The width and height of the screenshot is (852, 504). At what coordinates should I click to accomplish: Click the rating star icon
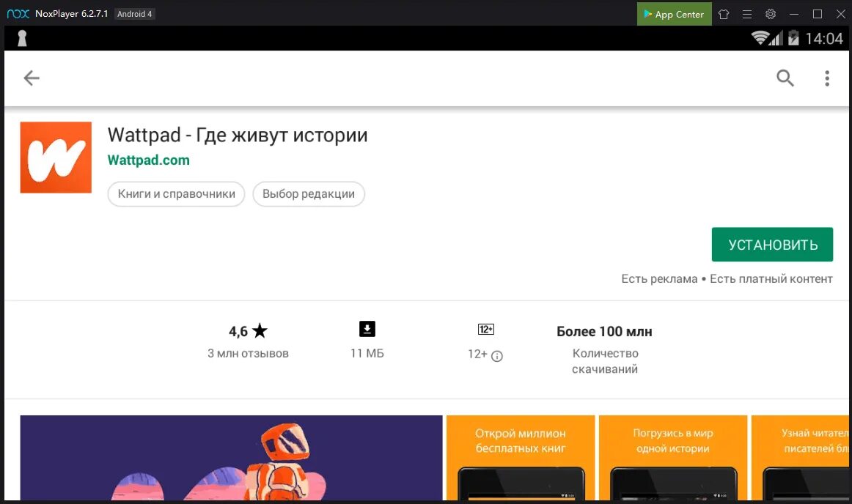tap(260, 330)
